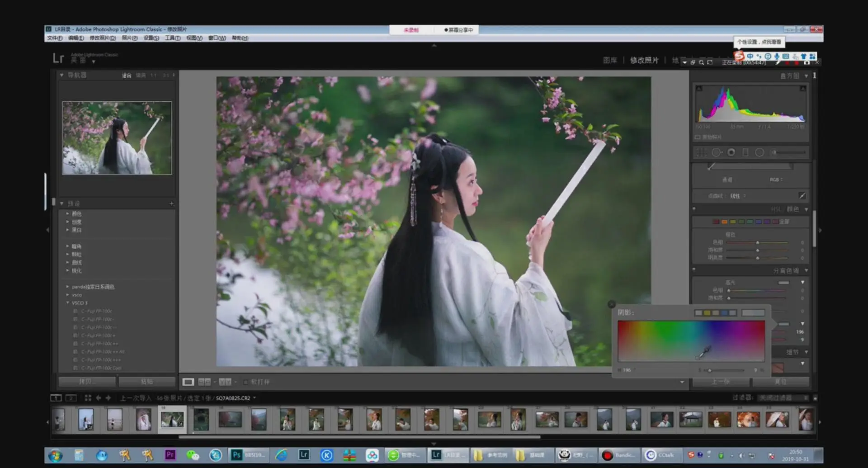Collapse the Navigator panel
The width and height of the screenshot is (868, 468).
[x=61, y=75]
